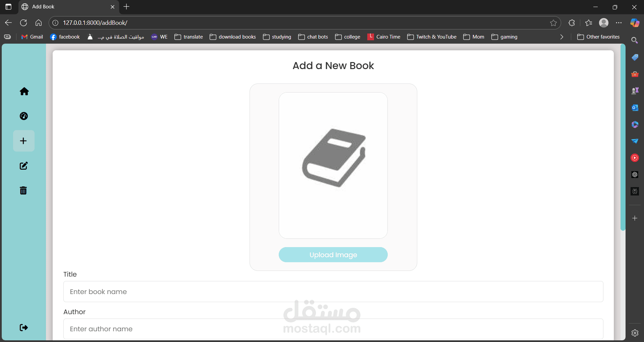The image size is (644, 342).
Task: Open Edge sidebar settings gear
Action: (635, 333)
